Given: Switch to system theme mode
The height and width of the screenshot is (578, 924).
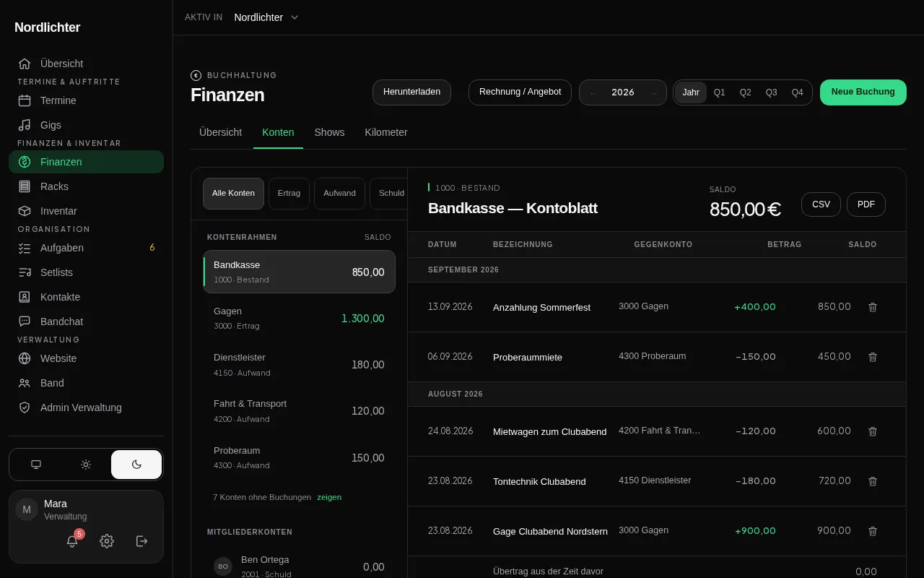Looking at the screenshot, I should [36, 465].
